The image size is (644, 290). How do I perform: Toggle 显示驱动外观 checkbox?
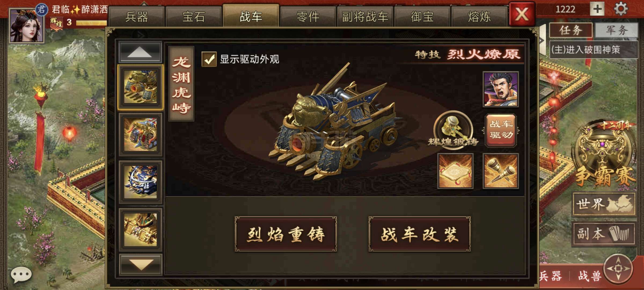[x=209, y=59]
